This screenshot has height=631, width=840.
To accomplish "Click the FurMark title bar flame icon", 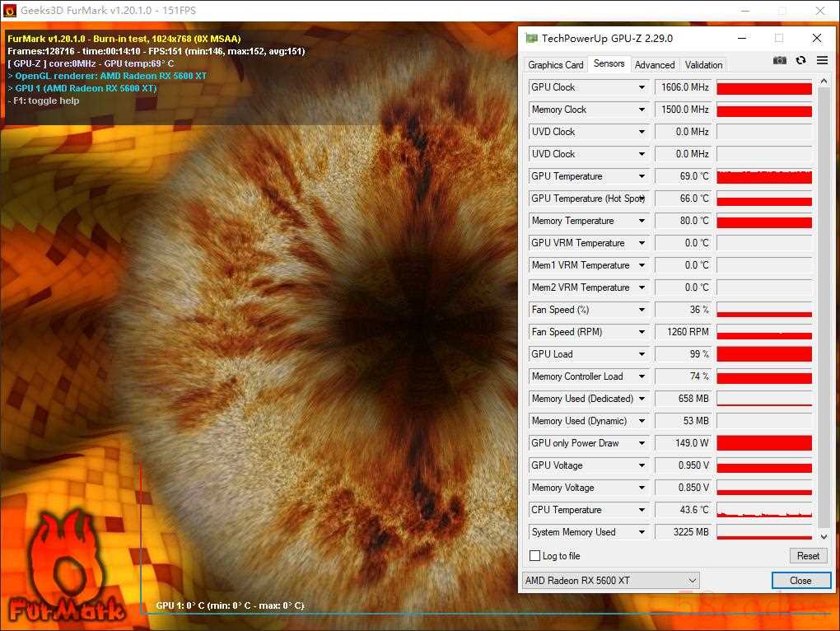I will [10, 10].
